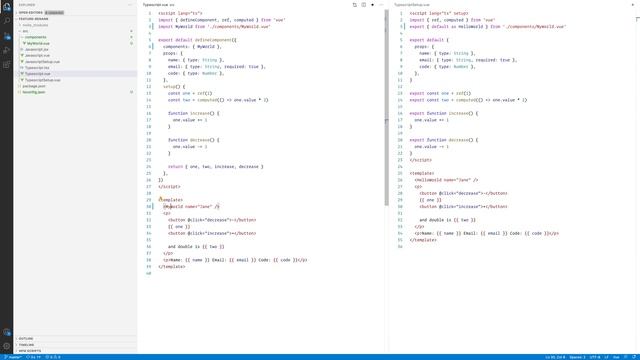Image resolution: width=640 pixels, height=360 pixels.
Task: Click the Synchronize Changes status item
Action: pos(33,357)
